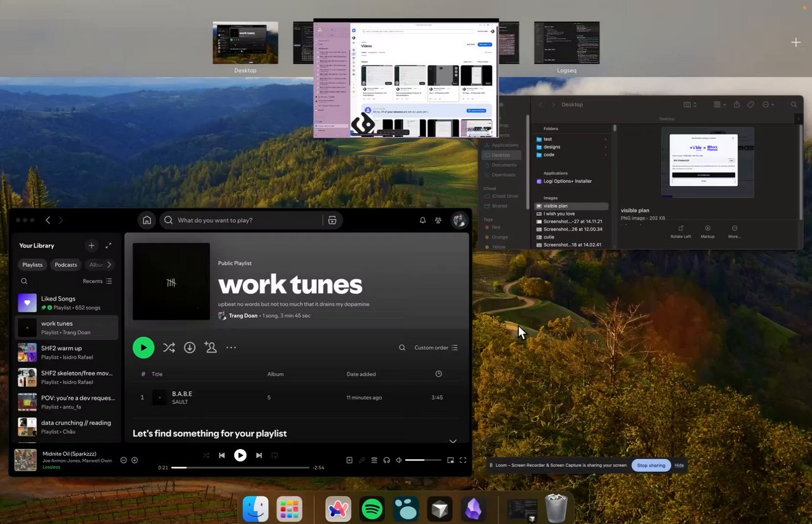Open Trang Doan's profile link

coord(243,315)
